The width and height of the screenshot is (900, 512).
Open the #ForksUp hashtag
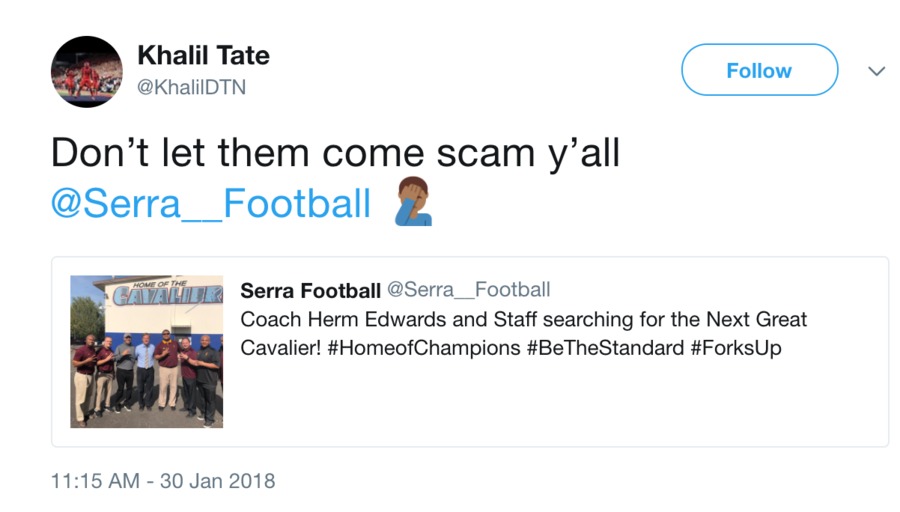click(736, 348)
